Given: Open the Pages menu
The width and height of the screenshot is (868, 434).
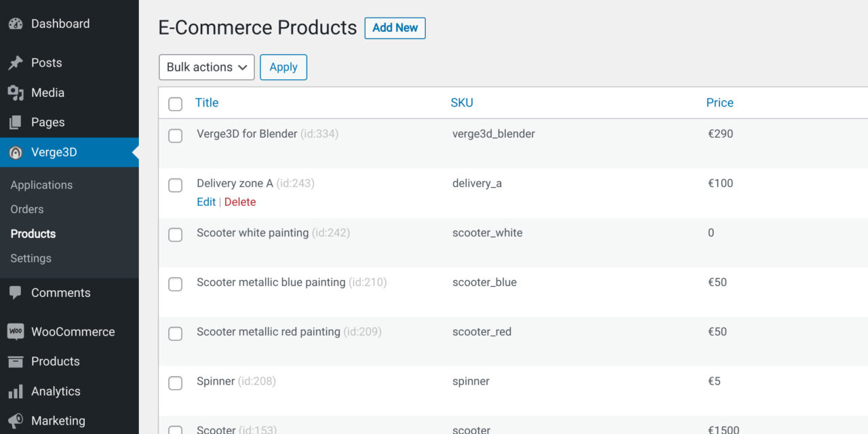Looking at the screenshot, I should pos(69,123).
